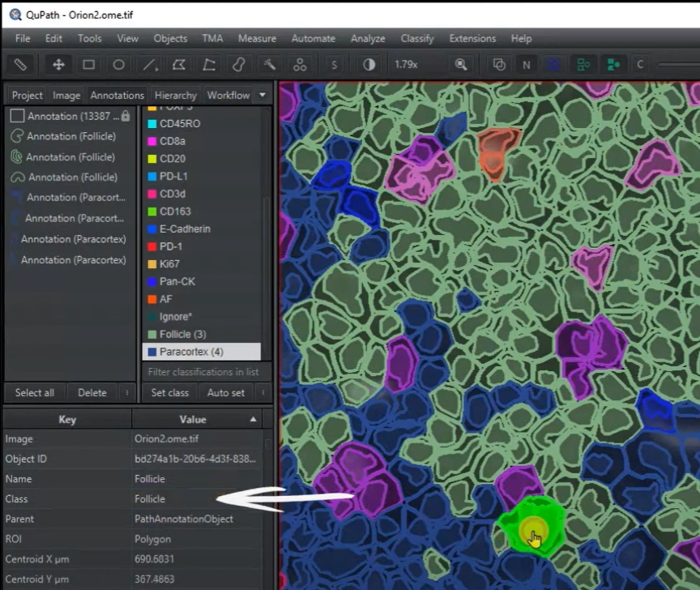The image size is (700, 590).
Task: Click the CD8a magenta color swatch
Action: (x=151, y=141)
